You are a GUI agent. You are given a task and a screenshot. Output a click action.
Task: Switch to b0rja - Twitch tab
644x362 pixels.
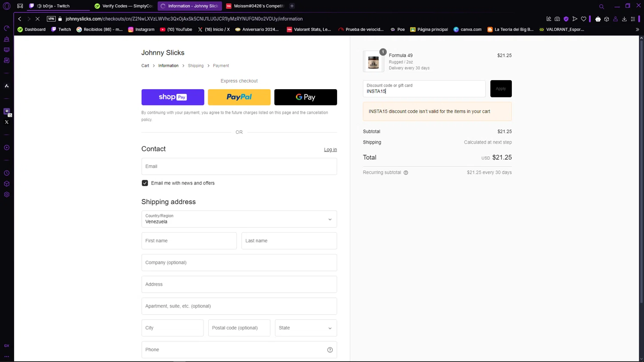58,6
